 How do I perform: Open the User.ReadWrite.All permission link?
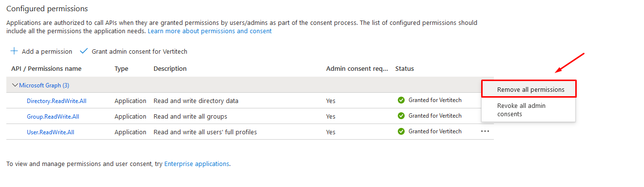point(51,132)
